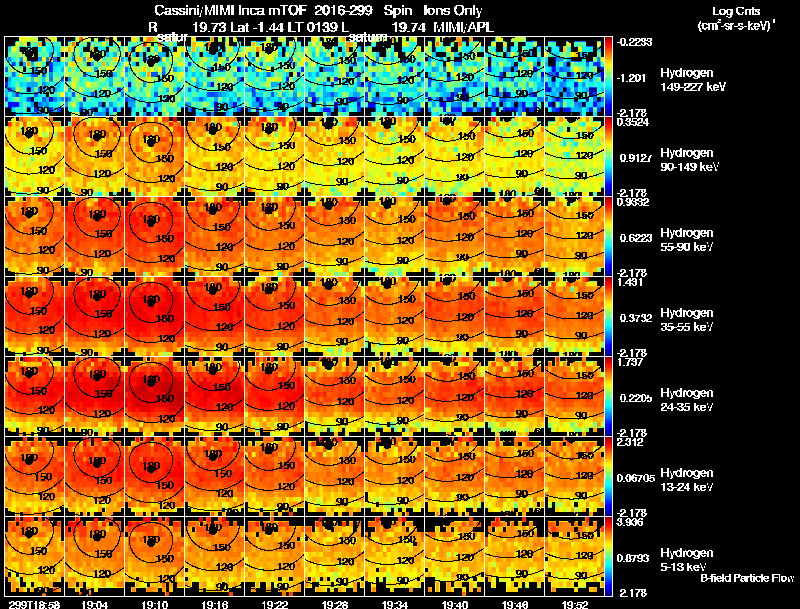The width and height of the screenshot is (800, 609).
Task: Select the 19:52 panel in the 5-13 keV row
Action: 574,557
